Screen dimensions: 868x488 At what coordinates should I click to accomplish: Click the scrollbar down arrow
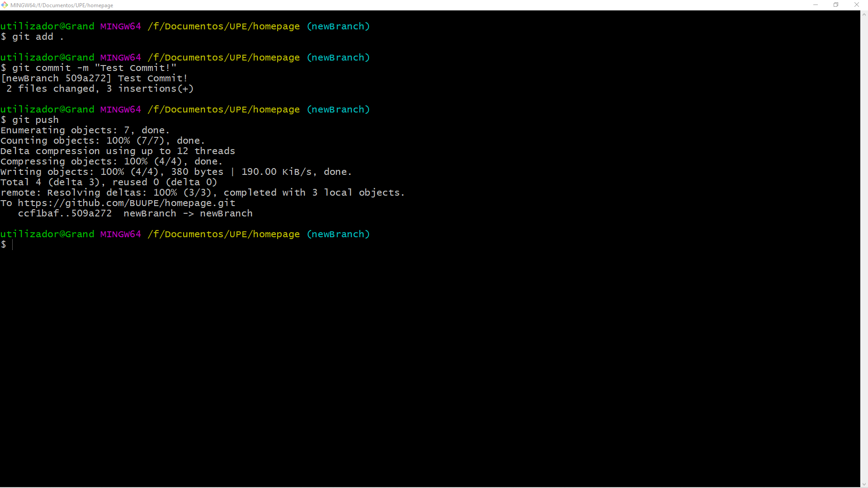click(x=864, y=484)
